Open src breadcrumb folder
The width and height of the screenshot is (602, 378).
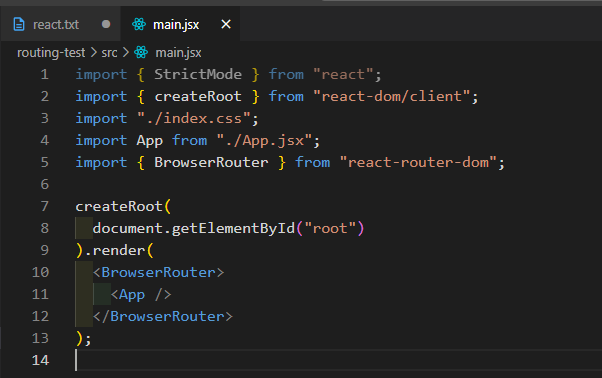click(109, 53)
